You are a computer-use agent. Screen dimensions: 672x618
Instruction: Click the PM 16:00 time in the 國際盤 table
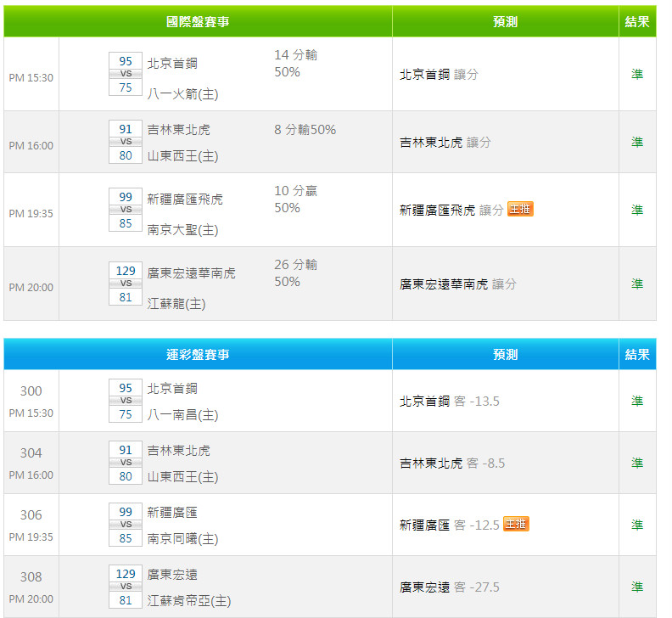click(x=31, y=145)
